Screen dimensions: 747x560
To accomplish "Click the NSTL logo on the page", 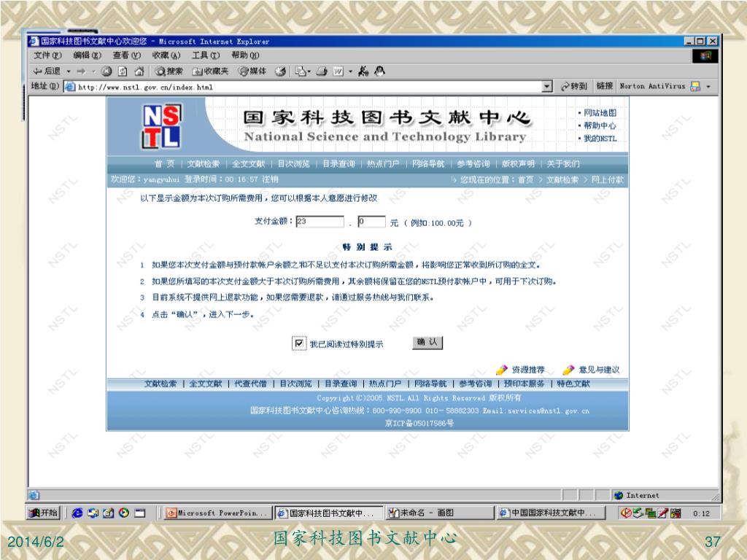I will [x=161, y=126].
